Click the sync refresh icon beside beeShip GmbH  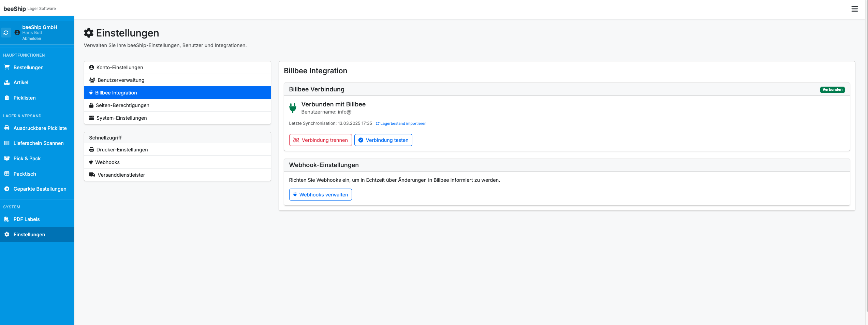tap(6, 33)
